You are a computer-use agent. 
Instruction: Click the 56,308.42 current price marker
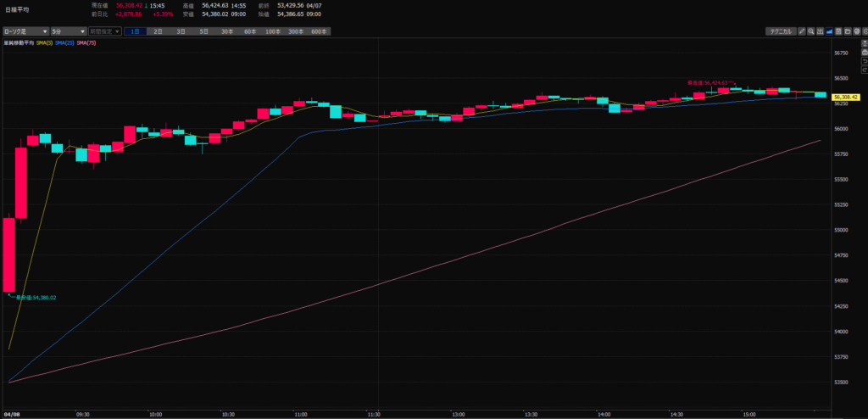(848, 98)
